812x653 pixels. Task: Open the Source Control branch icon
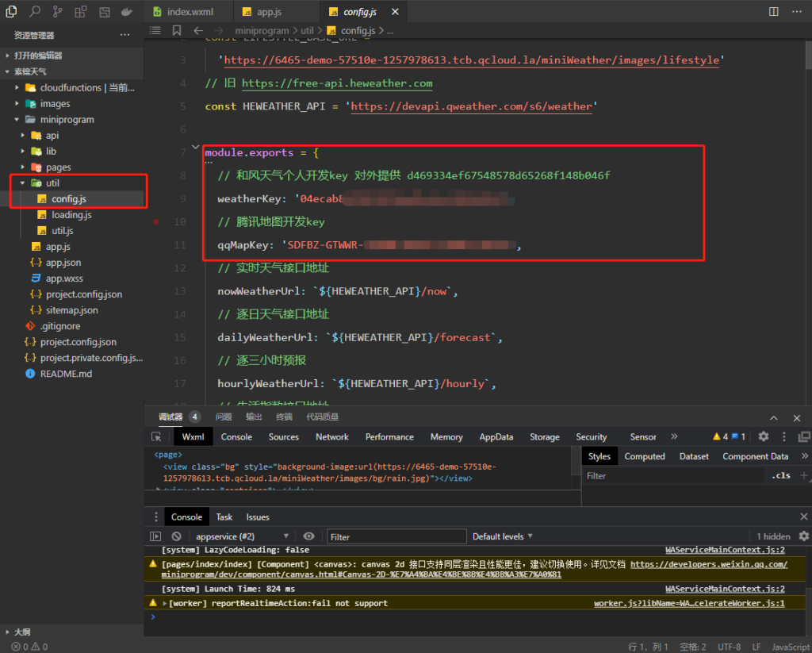(57, 12)
